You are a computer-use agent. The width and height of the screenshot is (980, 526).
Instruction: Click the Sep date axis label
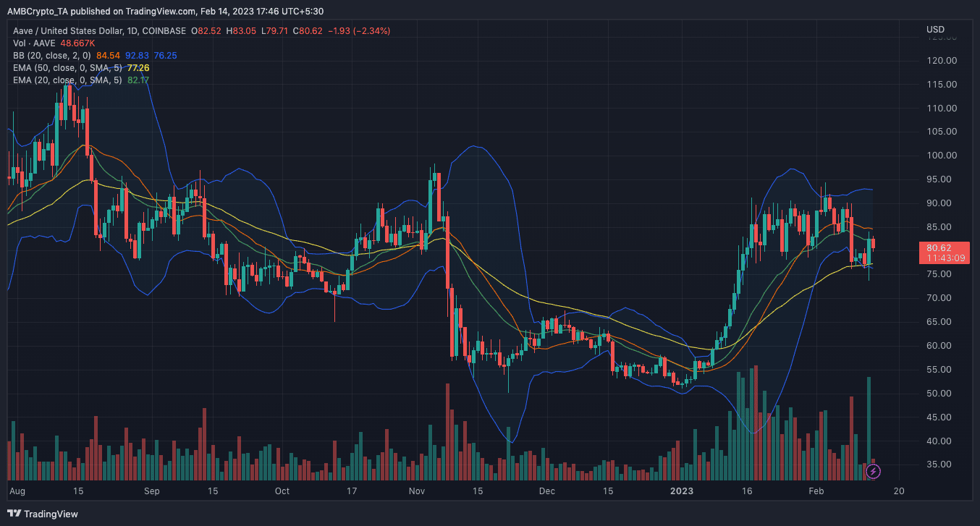(151, 491)
